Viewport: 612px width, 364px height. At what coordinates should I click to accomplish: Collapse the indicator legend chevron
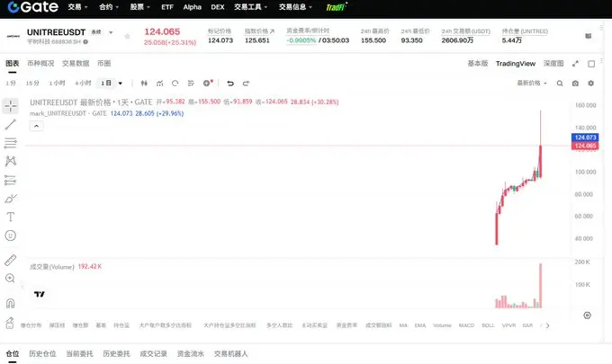[36, 126]
